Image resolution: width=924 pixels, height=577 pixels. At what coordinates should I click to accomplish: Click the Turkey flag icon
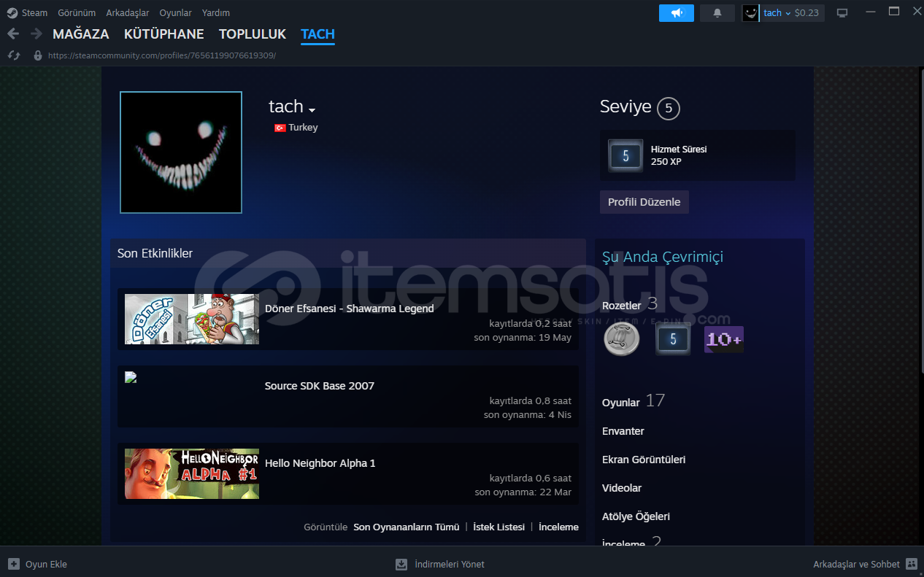tap(280, 128)
